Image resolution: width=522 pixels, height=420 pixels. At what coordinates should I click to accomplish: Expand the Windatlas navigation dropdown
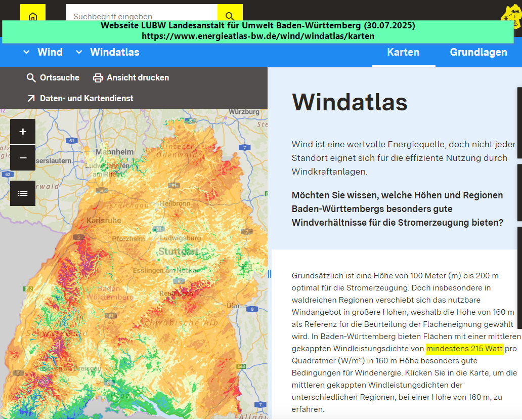click(x=78, y=52)
